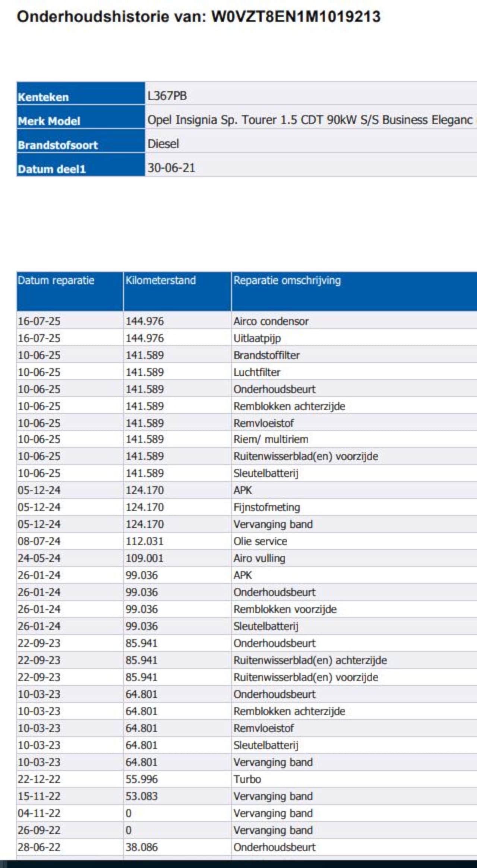This screenshot has height=868, width=477.
Task: Click the Uitlaatpijp repair description
Action: point(257,338)
